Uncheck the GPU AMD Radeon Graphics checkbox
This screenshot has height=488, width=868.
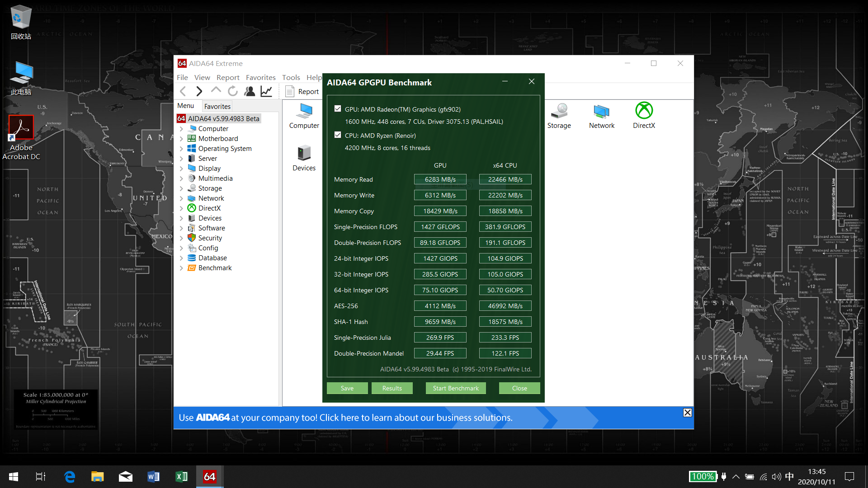point(338,109)
